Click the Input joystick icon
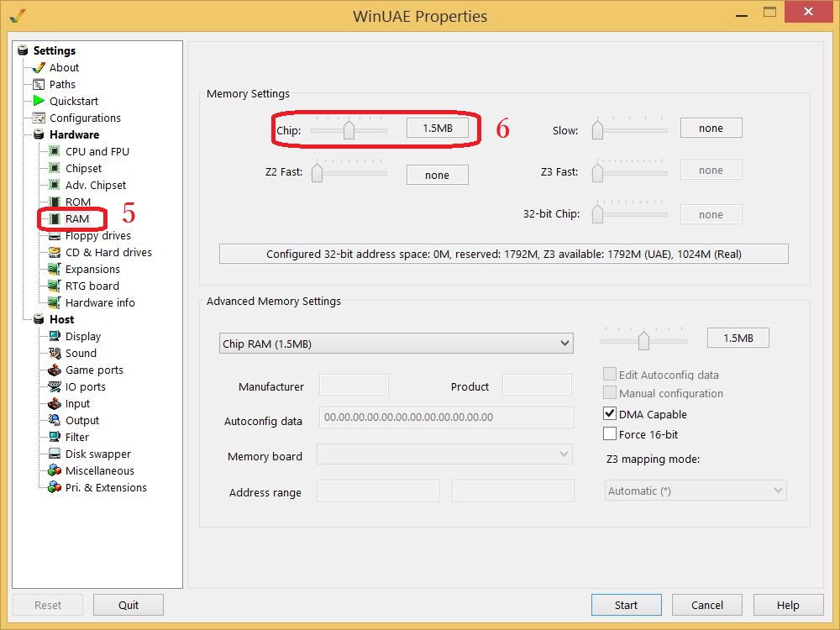840x630 pixels. tap(54, 403)
